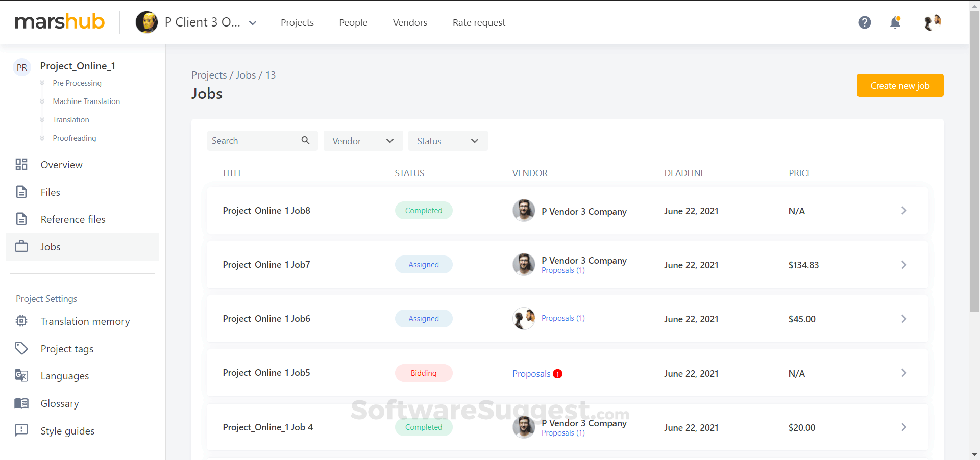
Task: Open the P Client 3 workspace dropdown
Action: (x=252, y=22)
